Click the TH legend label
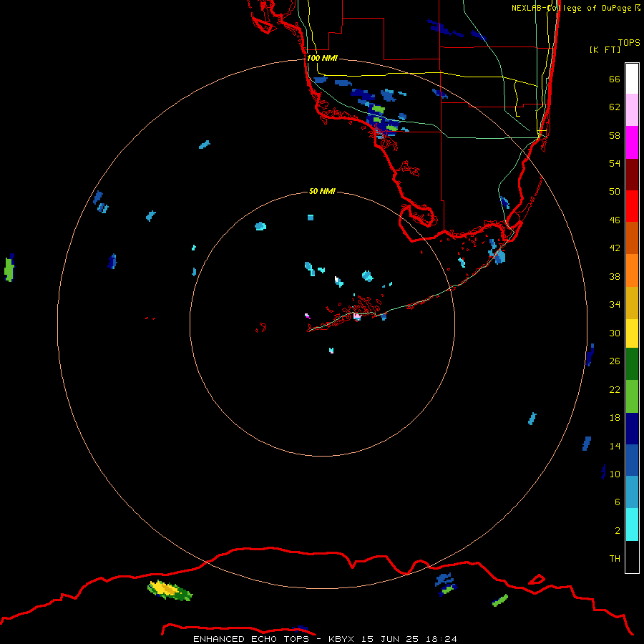The image size is (644, 644). tap(615, 559)
